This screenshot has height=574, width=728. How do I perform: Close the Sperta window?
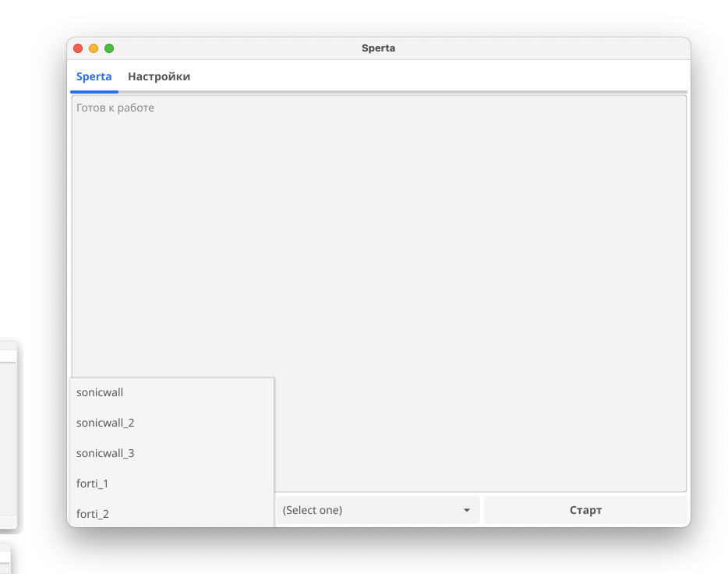click(78, 48)
